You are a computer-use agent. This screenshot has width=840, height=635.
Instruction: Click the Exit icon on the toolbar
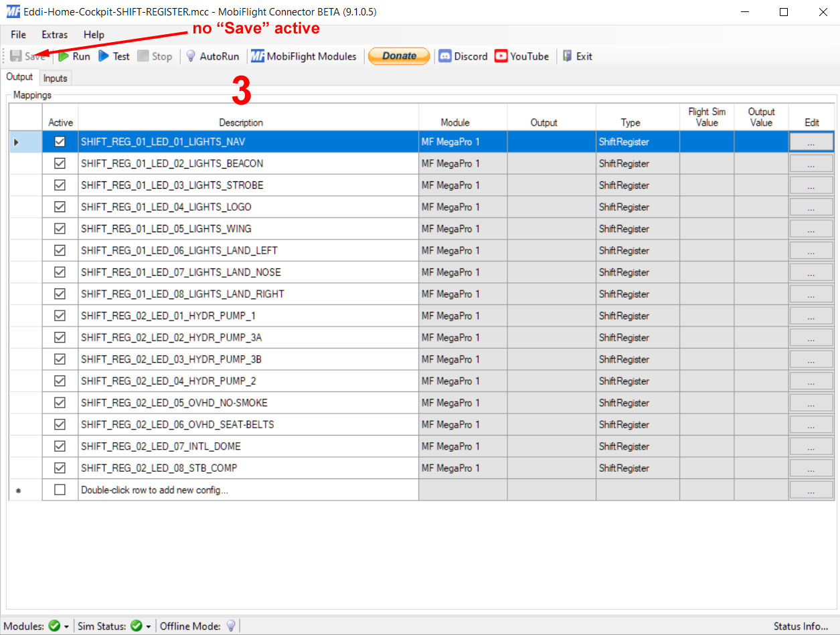coord(566,56)
